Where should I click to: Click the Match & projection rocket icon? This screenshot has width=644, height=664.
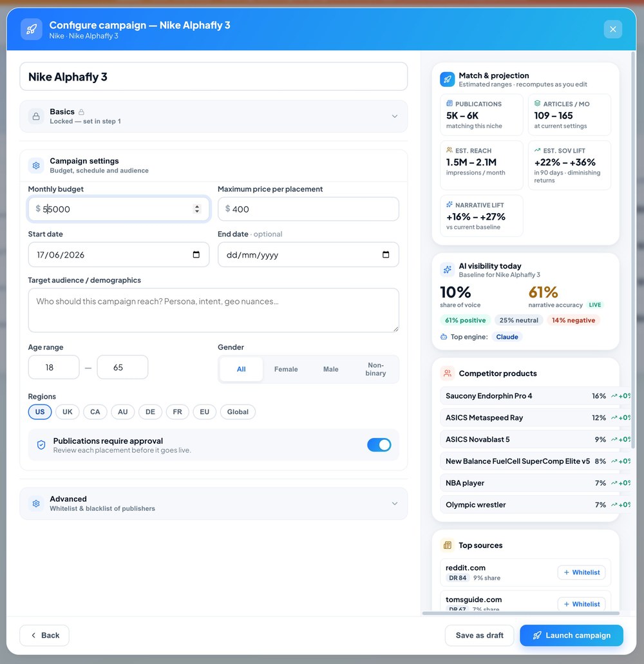coord(447,79)
